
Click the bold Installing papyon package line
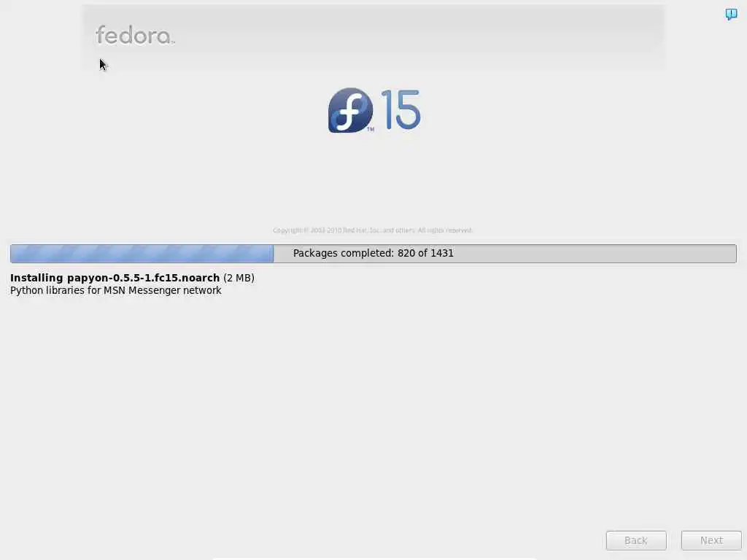click(115, 278)
